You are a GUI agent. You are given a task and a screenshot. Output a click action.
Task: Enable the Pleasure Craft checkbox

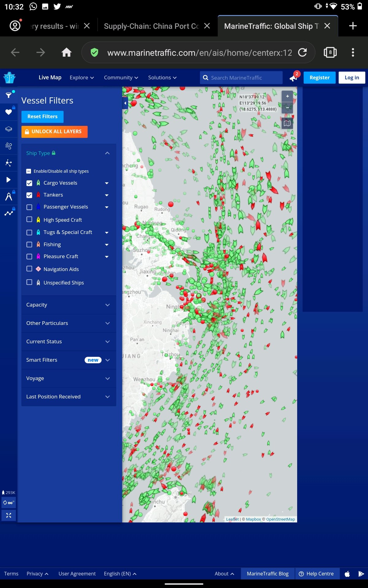[29, 256]
